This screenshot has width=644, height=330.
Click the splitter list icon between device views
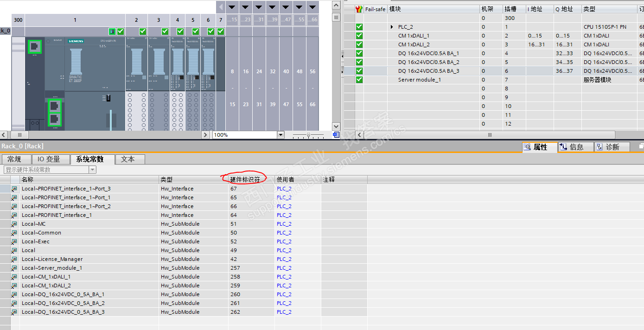pos(337,17)
